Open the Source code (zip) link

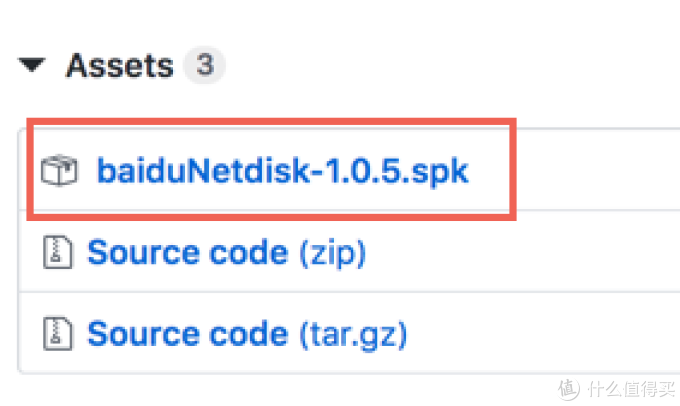pyautogui.click(x=227, y=252)
